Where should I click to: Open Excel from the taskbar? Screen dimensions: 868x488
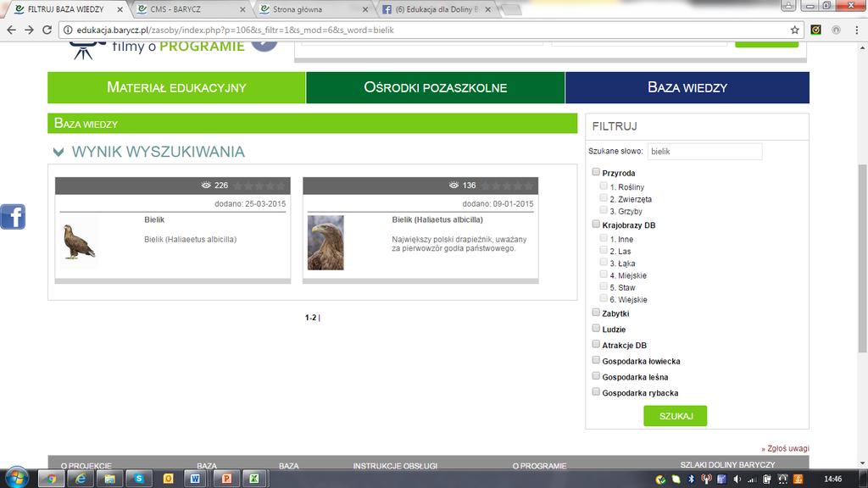[254, 479]
